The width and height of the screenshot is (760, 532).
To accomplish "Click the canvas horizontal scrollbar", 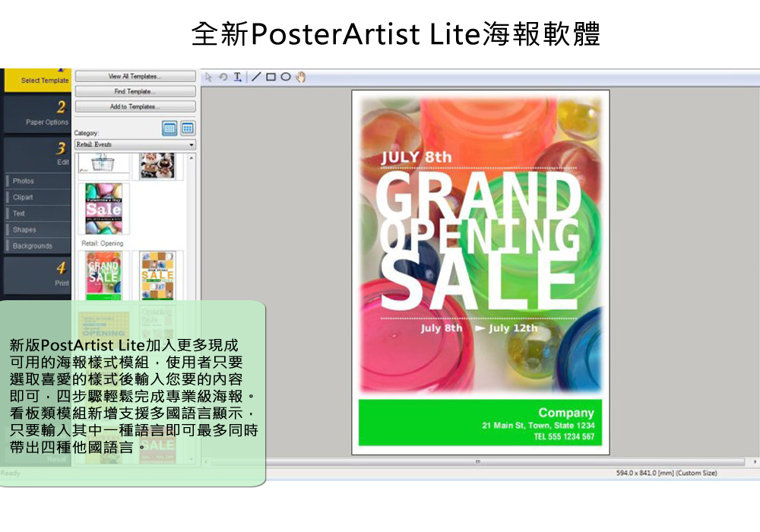I will point(477,462).
